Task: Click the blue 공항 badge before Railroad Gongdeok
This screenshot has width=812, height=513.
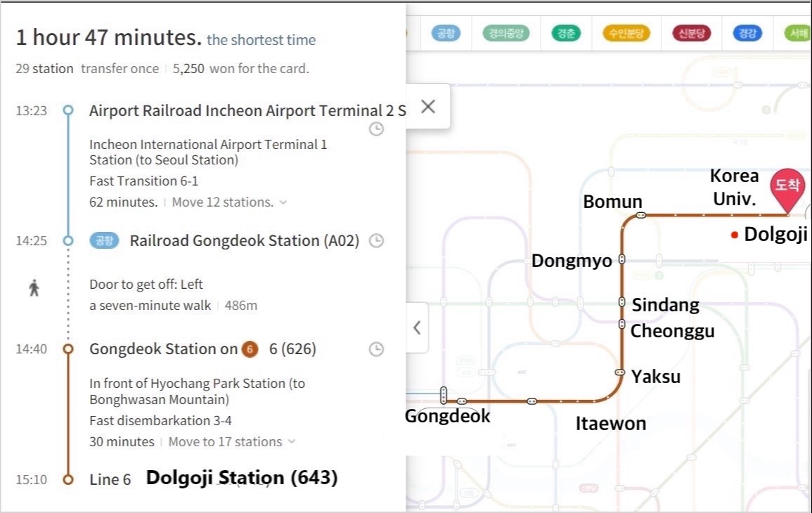Action: (x=105, y=241)
